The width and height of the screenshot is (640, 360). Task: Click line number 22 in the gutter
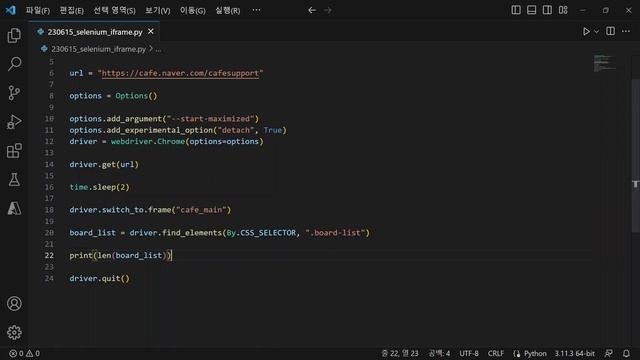coord(49,256)
